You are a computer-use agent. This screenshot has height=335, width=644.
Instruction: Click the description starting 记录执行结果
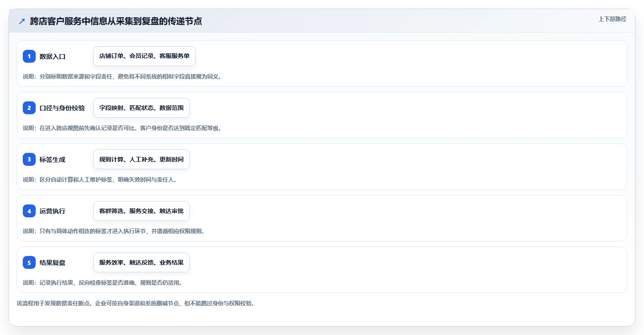point(103,283)
